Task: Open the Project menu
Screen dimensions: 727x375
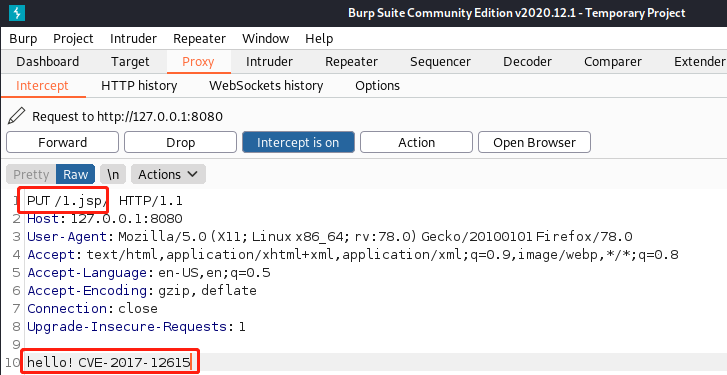Action: tap(73, 38)
